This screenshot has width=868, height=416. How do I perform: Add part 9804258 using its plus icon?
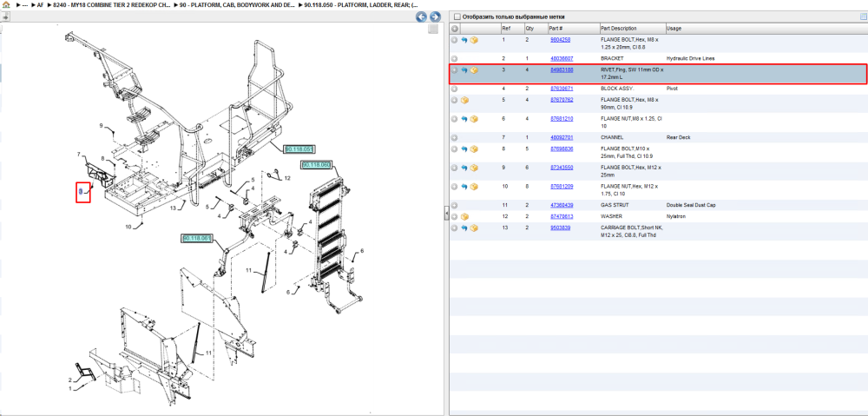[455, 40]
